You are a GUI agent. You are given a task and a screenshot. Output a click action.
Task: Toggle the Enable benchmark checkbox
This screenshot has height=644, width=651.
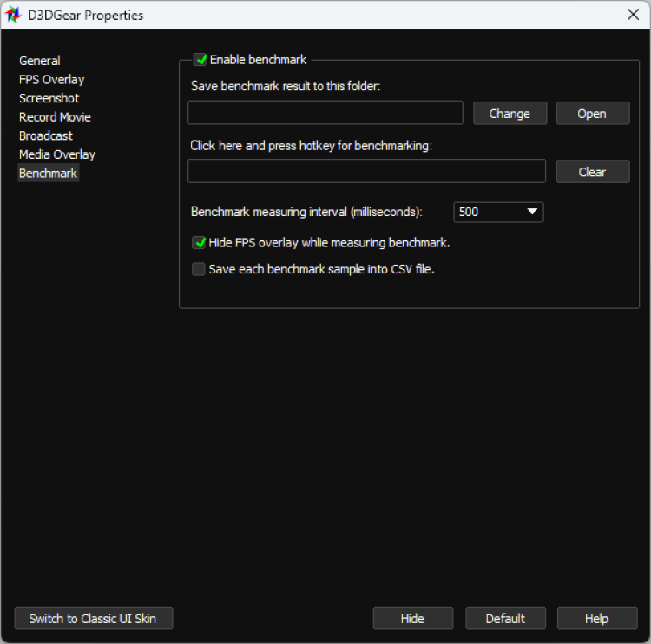click(x=201, y=60)
